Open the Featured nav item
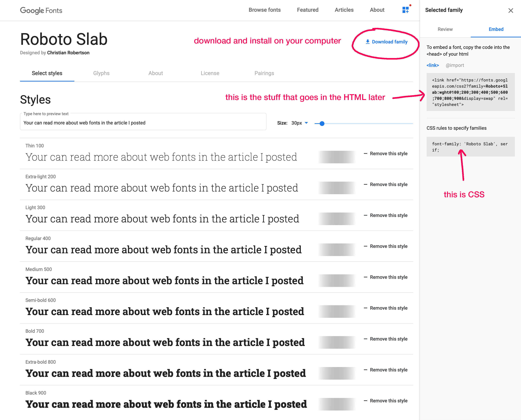This screenshot has width=521, height=420. pyautogui.click(x=307, y=10)
